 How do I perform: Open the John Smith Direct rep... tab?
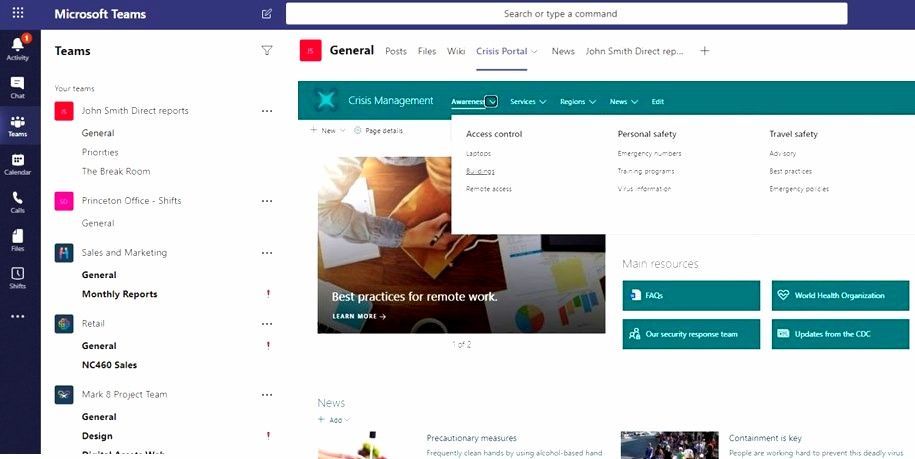coord(634,51)
